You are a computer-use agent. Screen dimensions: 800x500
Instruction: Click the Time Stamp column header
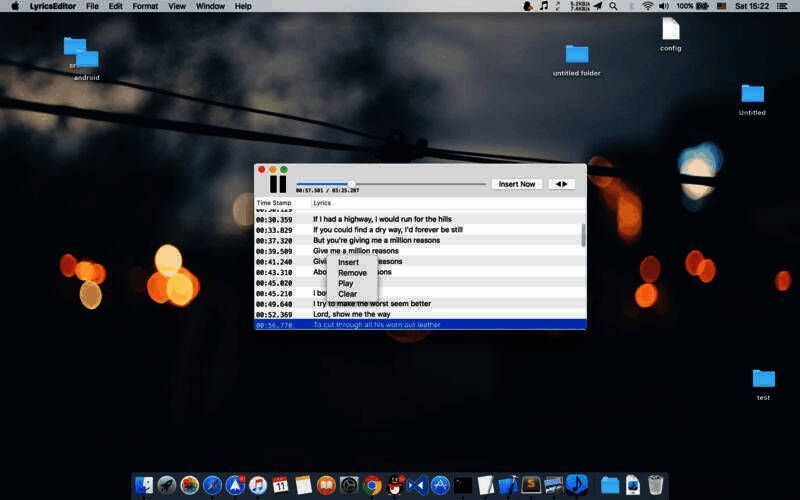(x=274, y=203)
